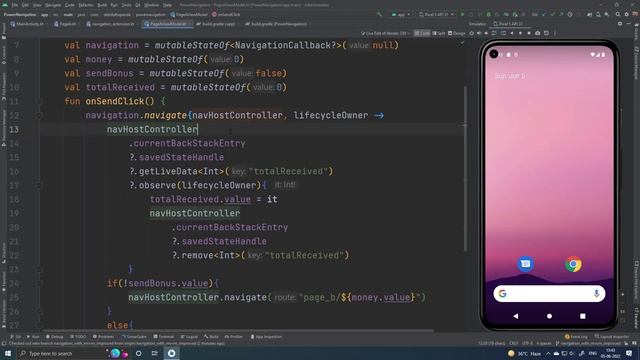This screenshot has height=360, width=640.
Task: Tap the Android recents square button on phone
Action: click(583, 316)
